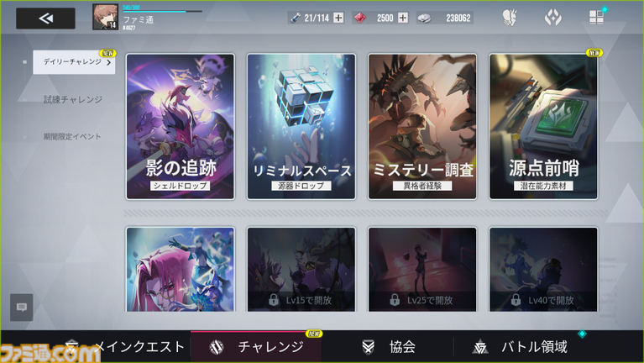644x363 pixels.
Task: Switch to 協会 bottom tab
Action: tap(388, 346)
